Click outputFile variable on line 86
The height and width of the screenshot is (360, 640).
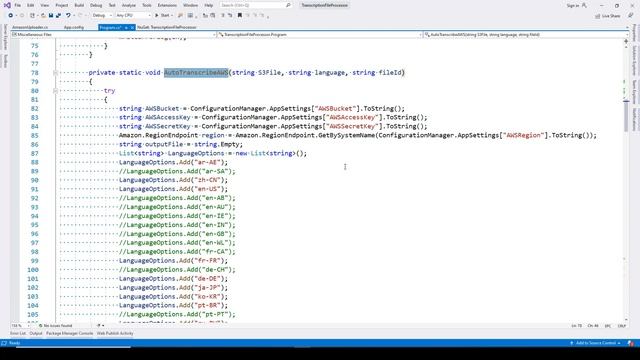[x=164, y=144]
